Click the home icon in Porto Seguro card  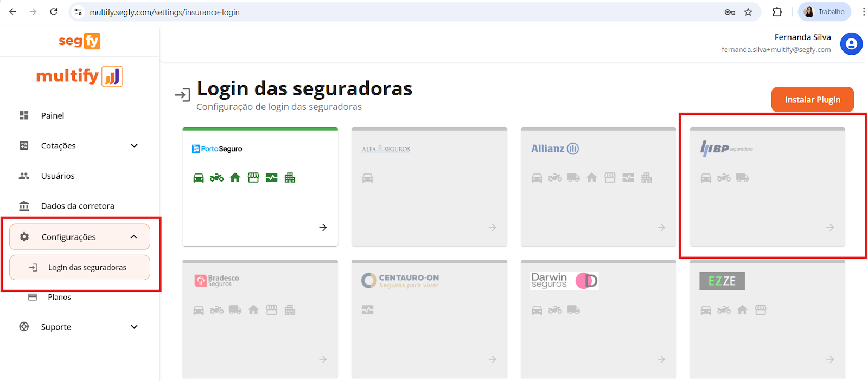pyautogui.click(x=235, y=178)
